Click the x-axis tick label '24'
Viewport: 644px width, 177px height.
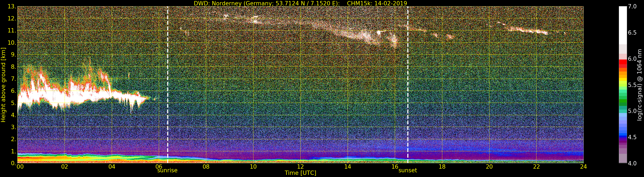pyautogui.click(x=583, y=167)
